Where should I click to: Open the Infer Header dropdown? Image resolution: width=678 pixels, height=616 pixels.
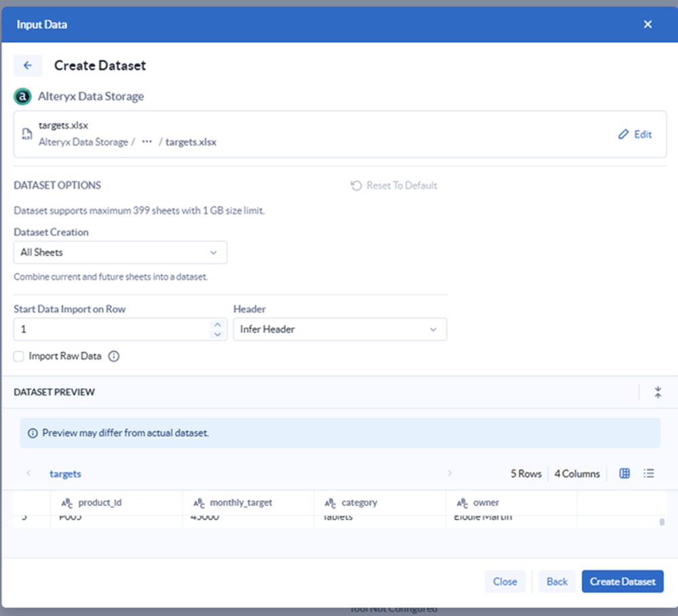coord(340,330)
